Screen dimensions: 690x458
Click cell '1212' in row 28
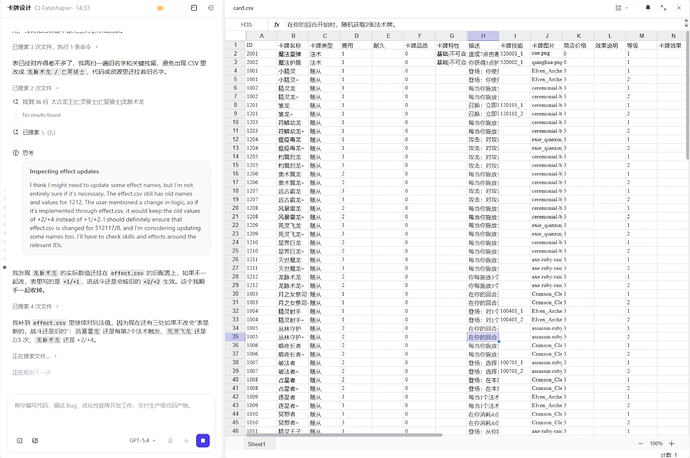pyautogui.click(x=261, y=277)
